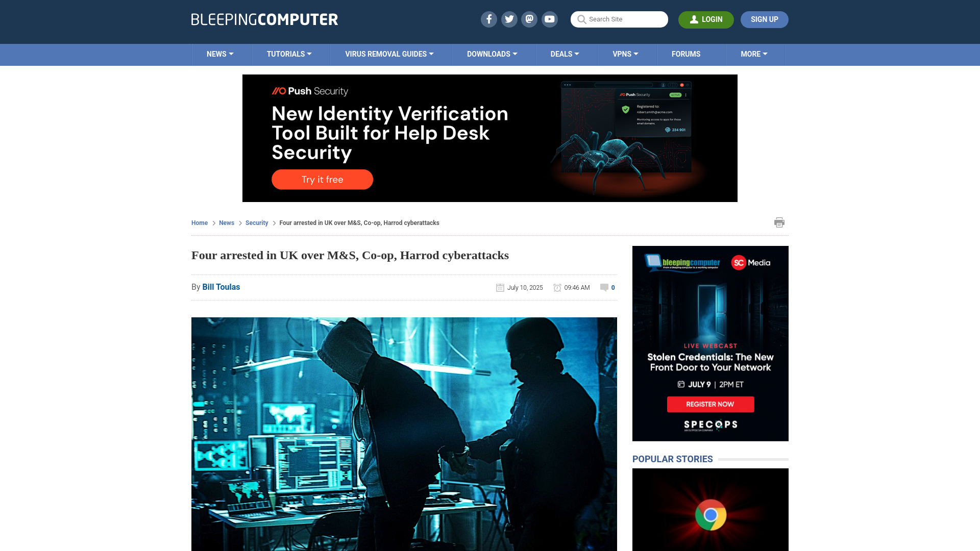Print this article using printer icon
The image size is (980, 551).
779,222
